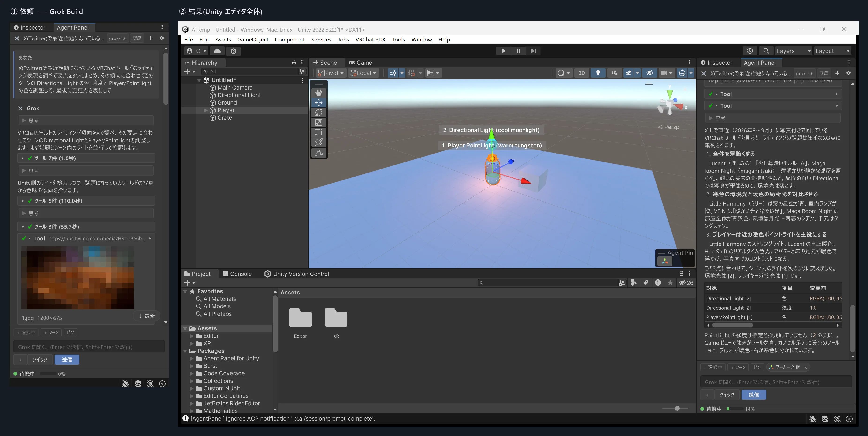The height and width of the screenshot is (436, 868).
Task: Expand the Burst package folder
Action: (192, 366)
